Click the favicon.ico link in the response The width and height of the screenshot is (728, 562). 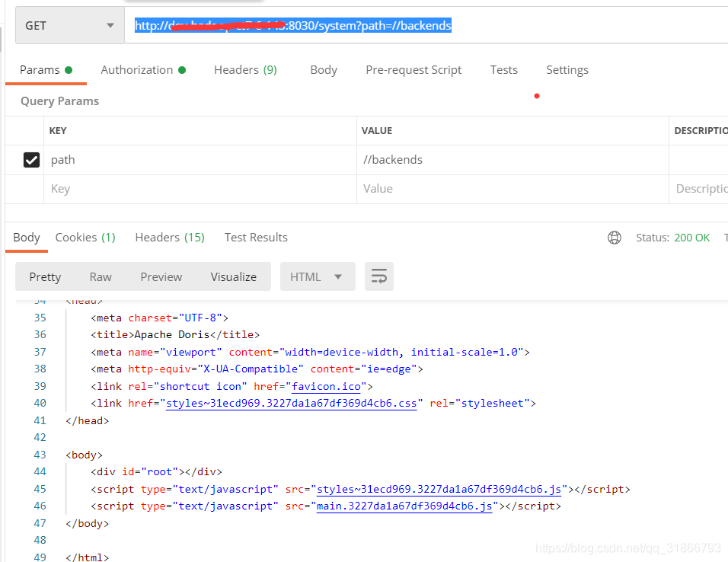pos(326,386)
